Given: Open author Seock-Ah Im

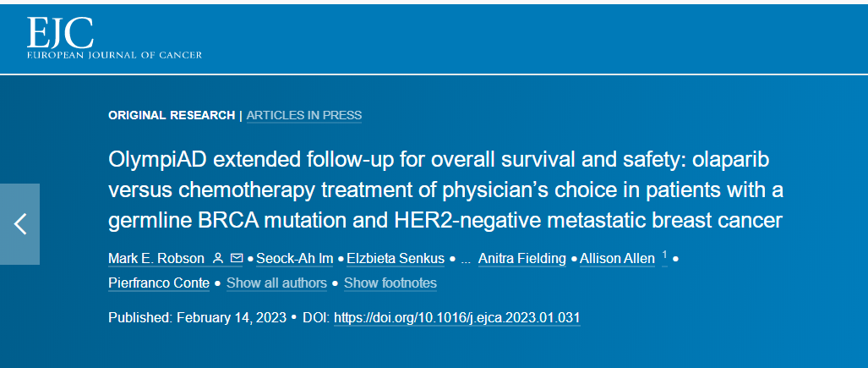Looking at the screenshot, I should pyautogui.click(x=294, y=259).
